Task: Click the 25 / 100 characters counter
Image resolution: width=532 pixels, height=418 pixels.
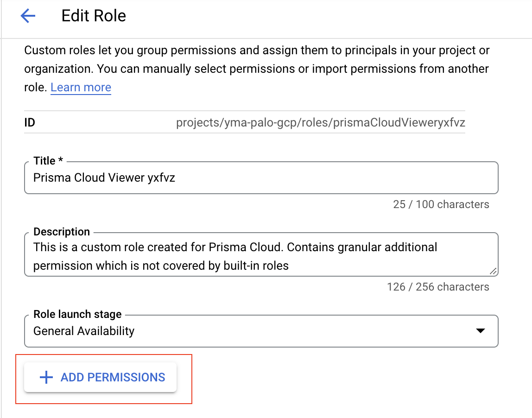Action: [x=441, y=204]
